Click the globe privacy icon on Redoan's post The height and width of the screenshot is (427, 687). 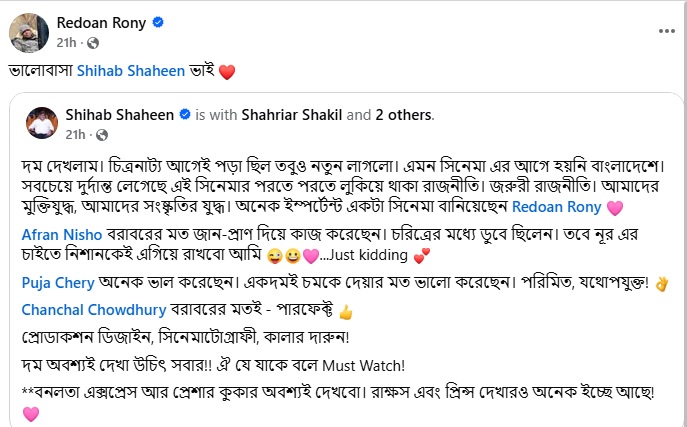click(x=94, y=43)
